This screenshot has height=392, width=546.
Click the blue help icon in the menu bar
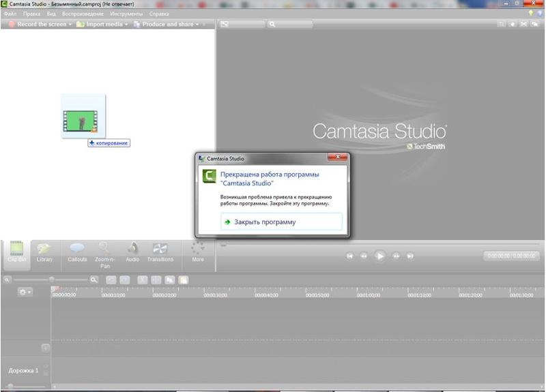pyautogui.click(x=541, y=14)
